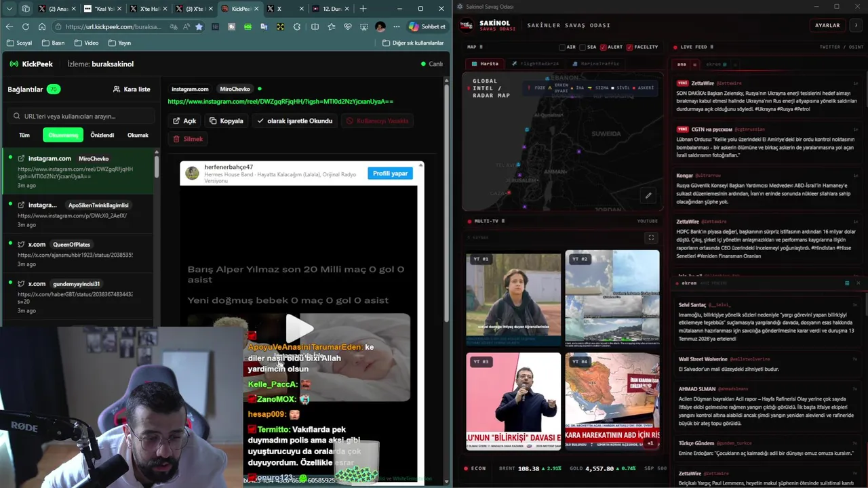
Task: Open the Kara liste blacklist
Action: click(x=132, y=89)
